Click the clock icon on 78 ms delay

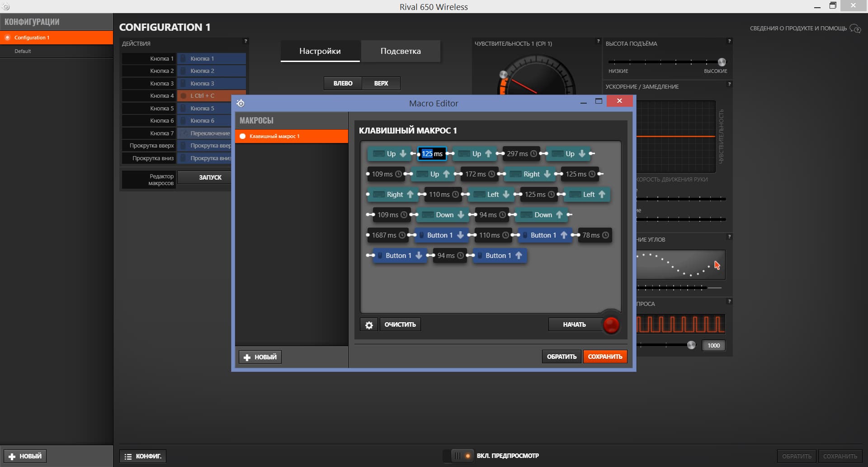point(605,235)
